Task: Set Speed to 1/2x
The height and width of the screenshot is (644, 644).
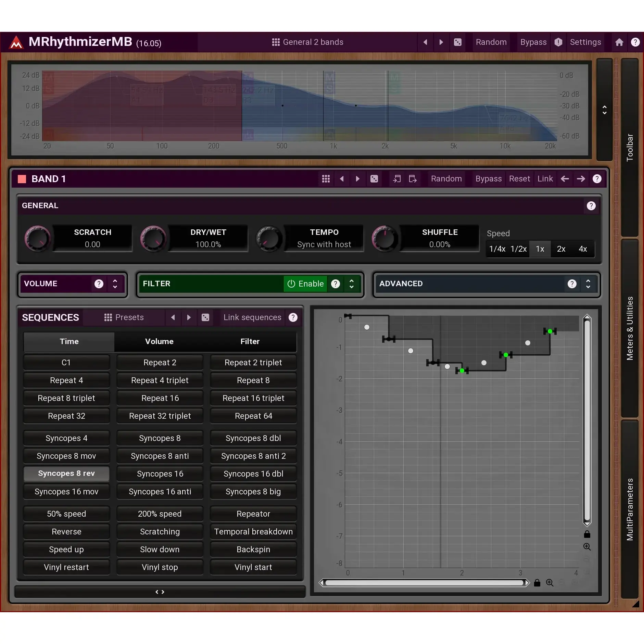Action: coord(518,249)
